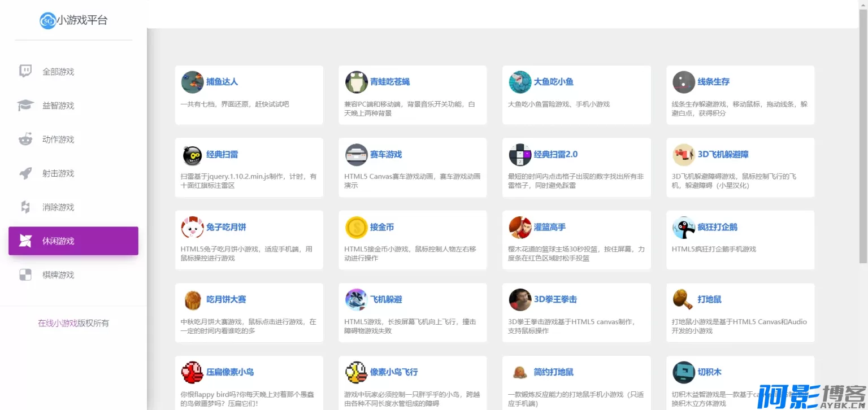868x410 pixels.
Task: Open 全部游戏 in the sidebar
Action: 58,72
